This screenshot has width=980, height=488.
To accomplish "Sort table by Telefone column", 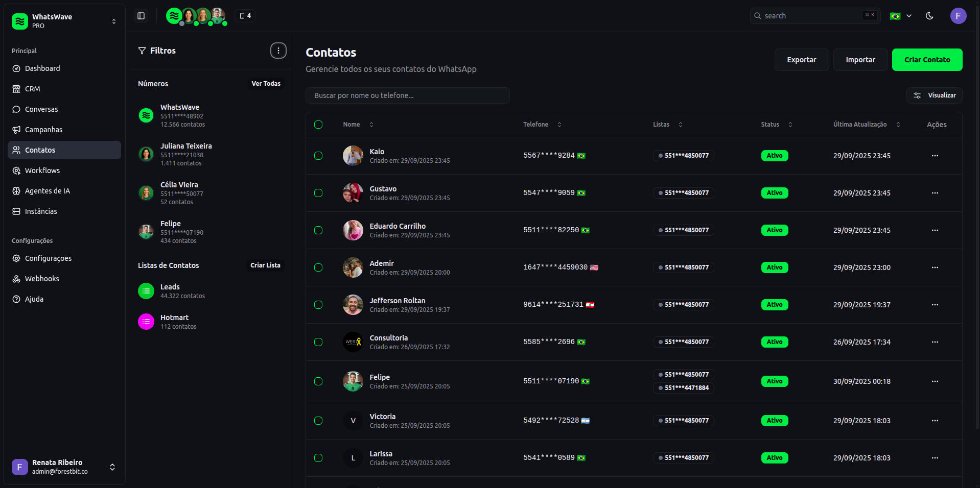I will point(542,125).
